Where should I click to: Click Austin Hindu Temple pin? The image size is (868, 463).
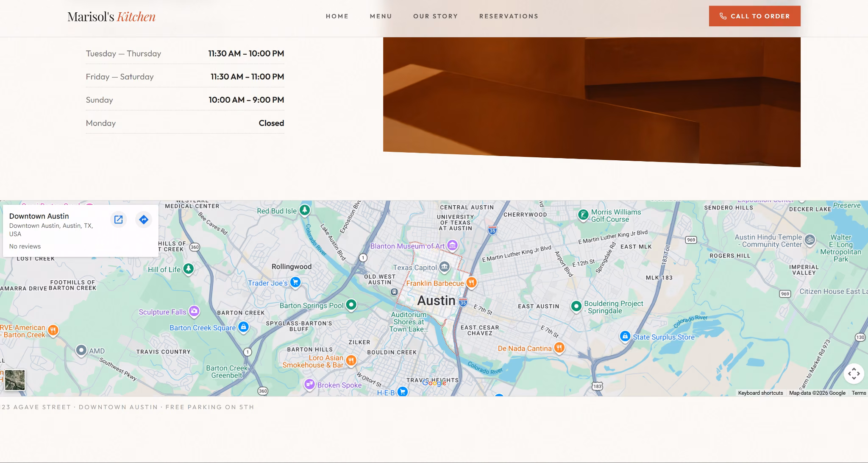point(810,240)
